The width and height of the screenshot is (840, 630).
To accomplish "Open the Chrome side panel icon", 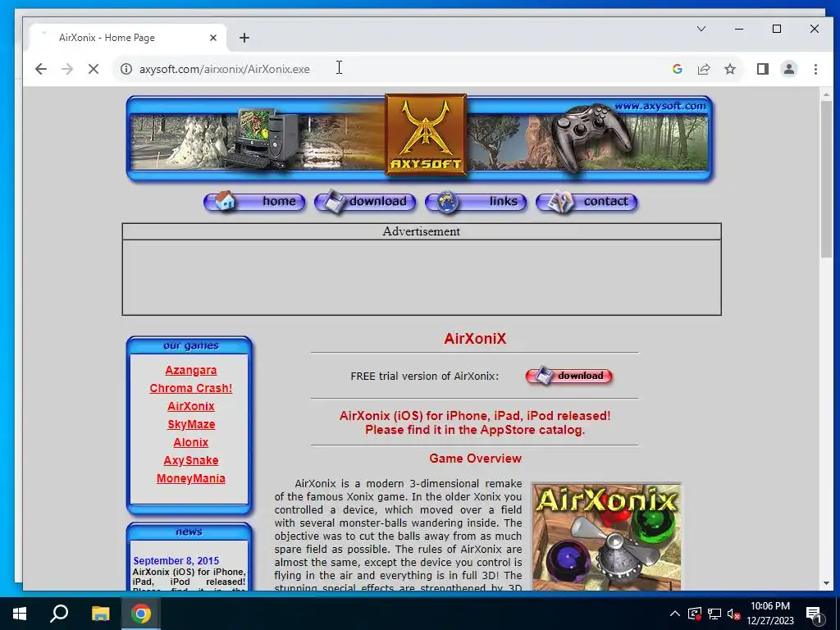I will pos(762,69).
